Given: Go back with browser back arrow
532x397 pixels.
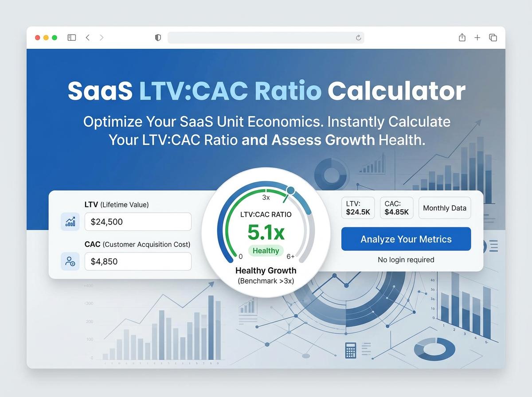Looking at the screenshot, I should pos(87,38).
